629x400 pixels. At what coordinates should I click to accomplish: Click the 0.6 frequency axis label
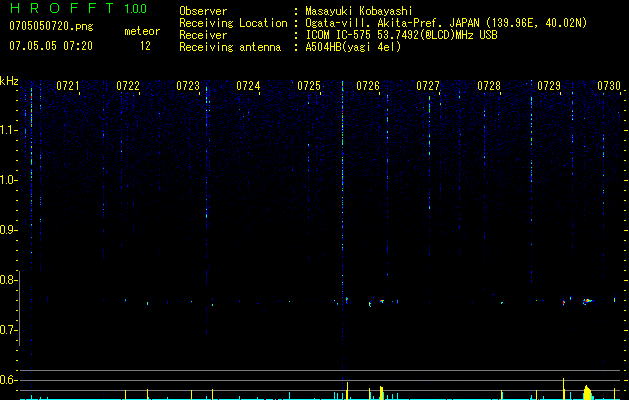point(7,380)
